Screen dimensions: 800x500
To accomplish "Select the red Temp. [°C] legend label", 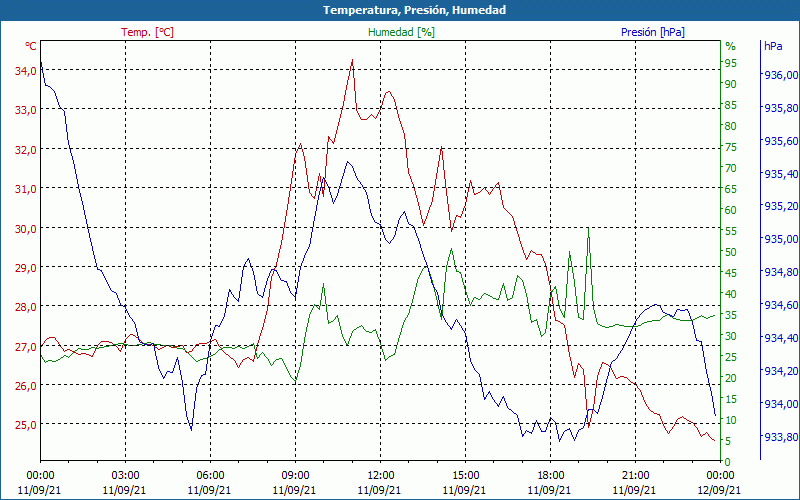I will tap(147, 32).
